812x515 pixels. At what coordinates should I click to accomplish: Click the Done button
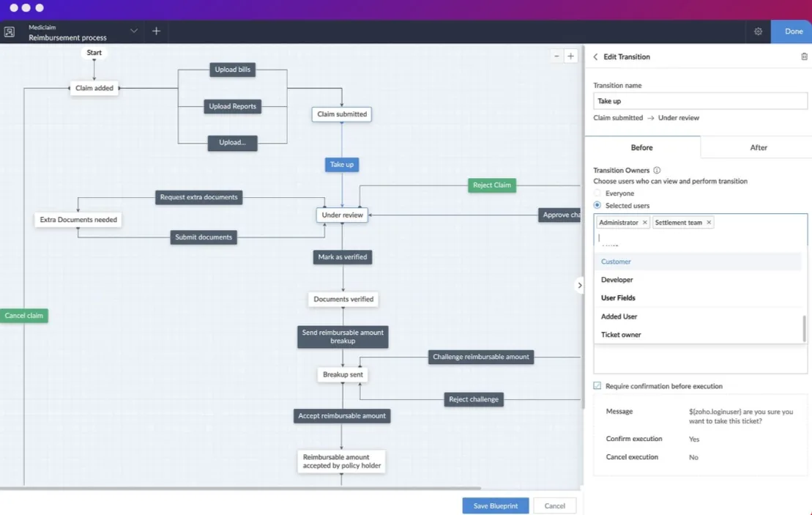click(x=793, y=32)
